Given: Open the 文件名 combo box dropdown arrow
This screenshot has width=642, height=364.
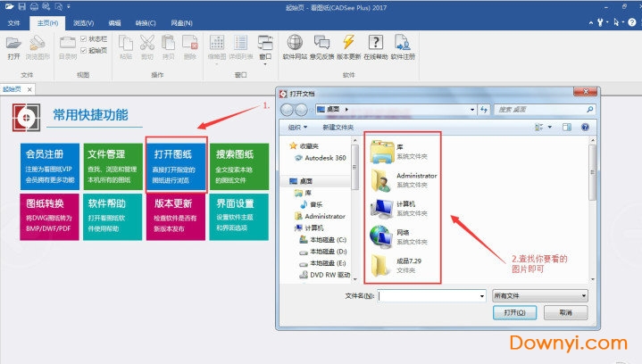Looking at the screenshot, I should [482, 295].
